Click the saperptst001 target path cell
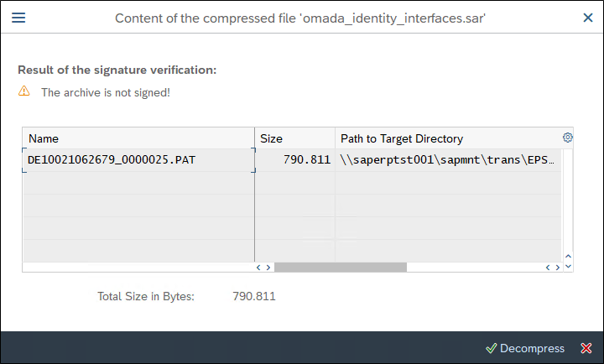Image resolution: width=604 pixels, height=364 pixels. tap(448, 160)
